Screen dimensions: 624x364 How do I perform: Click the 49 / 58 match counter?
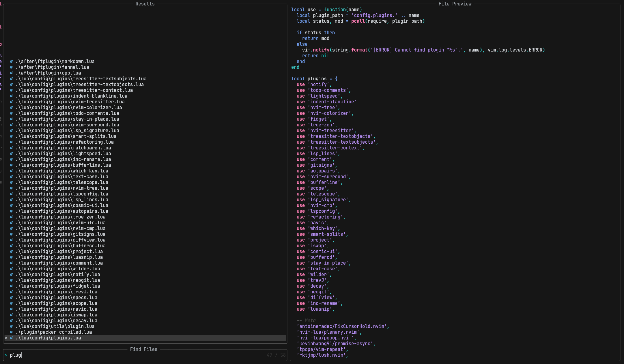click(x=276, y=355)
